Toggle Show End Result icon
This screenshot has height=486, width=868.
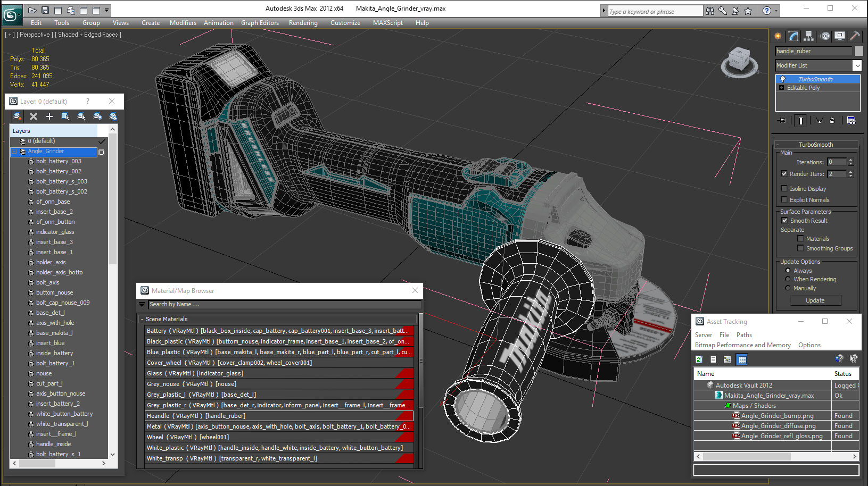[800, 121]
